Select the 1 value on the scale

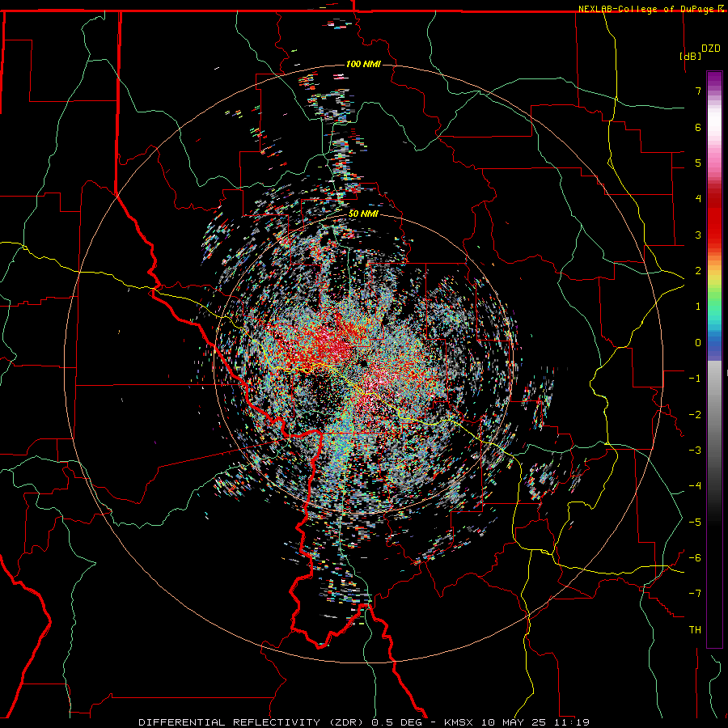(698, 307)
